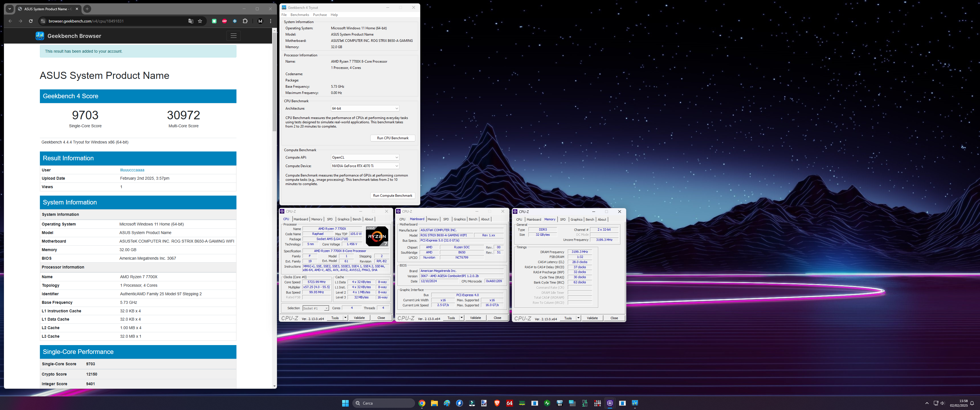Open Brave browser from the taskbar

tap(497, 403)
